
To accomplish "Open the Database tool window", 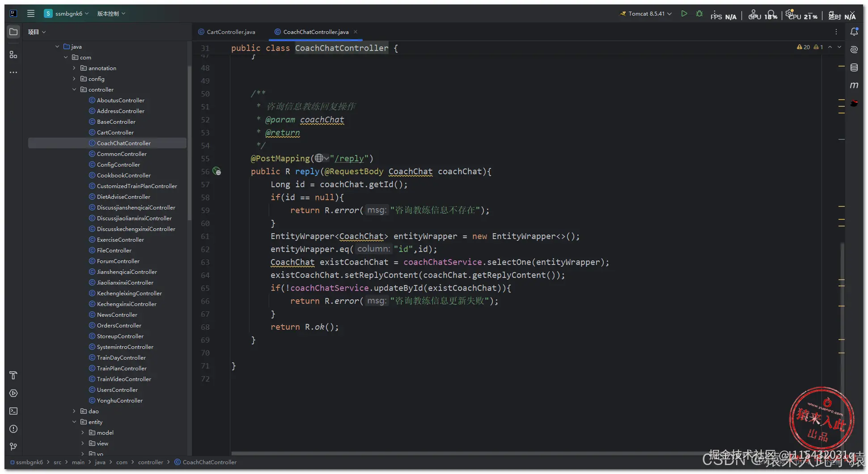I will pyautogui.click(x=854, y=67).
